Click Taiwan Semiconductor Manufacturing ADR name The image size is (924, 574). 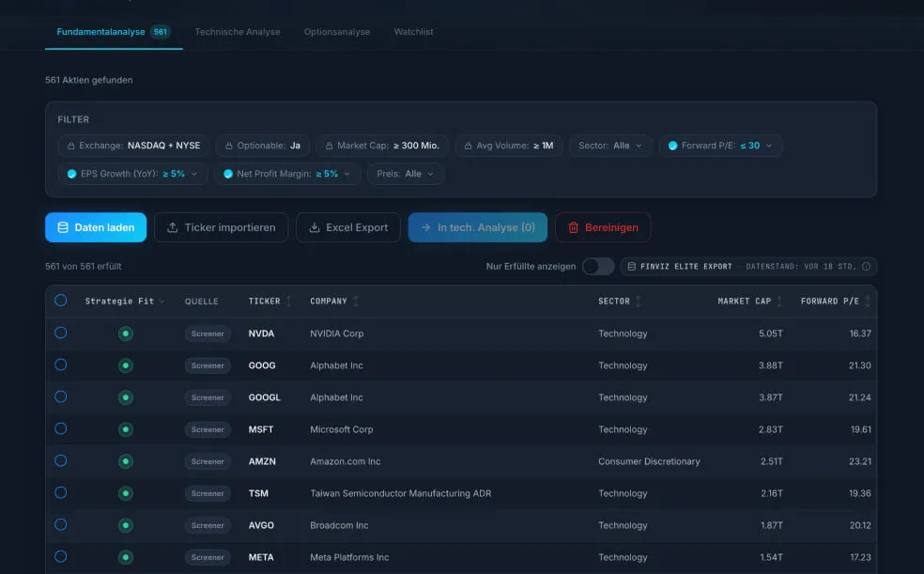(401, 493)
